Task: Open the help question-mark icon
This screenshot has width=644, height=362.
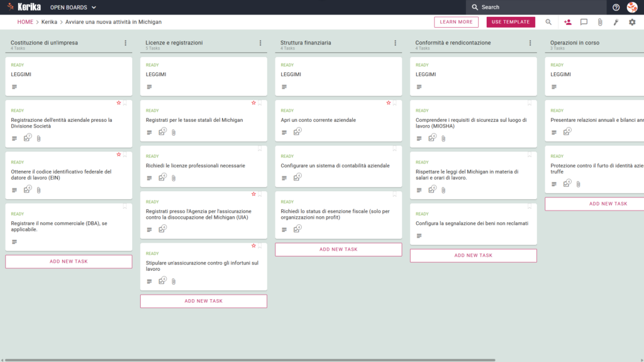Action: coord(616,8)
